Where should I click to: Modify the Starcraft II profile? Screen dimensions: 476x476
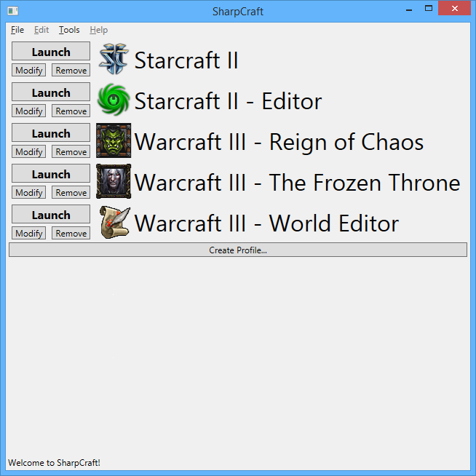(29, 70)
